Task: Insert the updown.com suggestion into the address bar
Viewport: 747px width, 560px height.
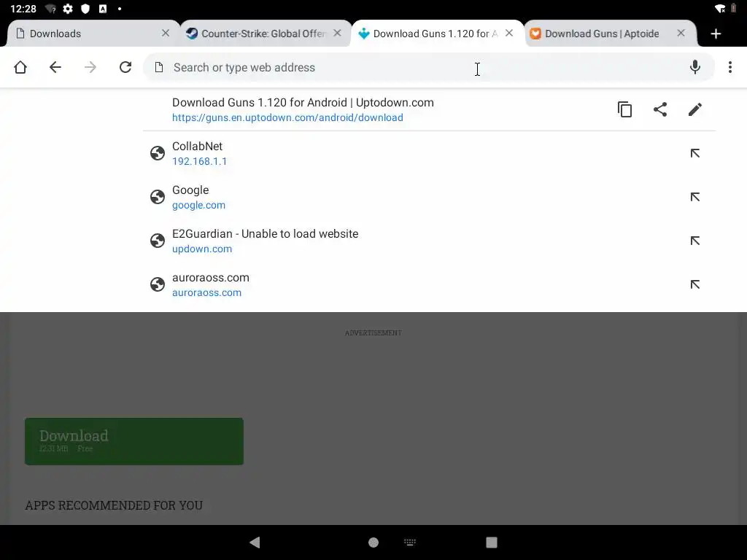Action: pyautogui.click(x=695, y=241)
